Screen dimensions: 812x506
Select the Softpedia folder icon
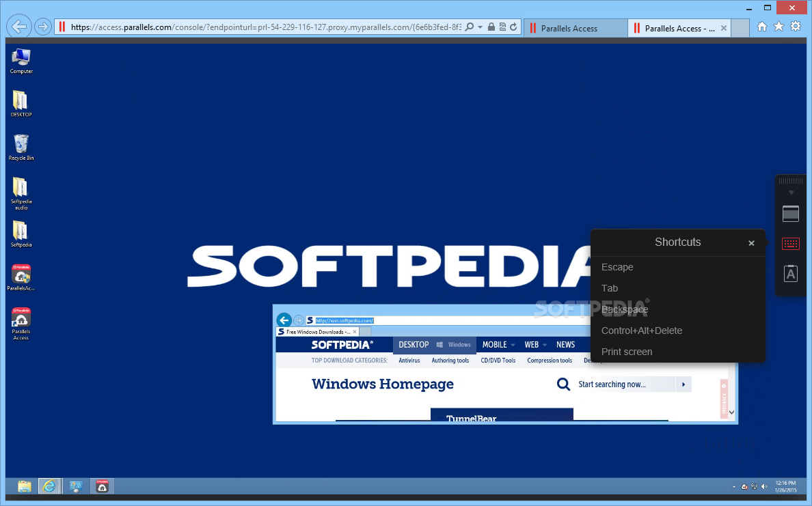(21, 234)
